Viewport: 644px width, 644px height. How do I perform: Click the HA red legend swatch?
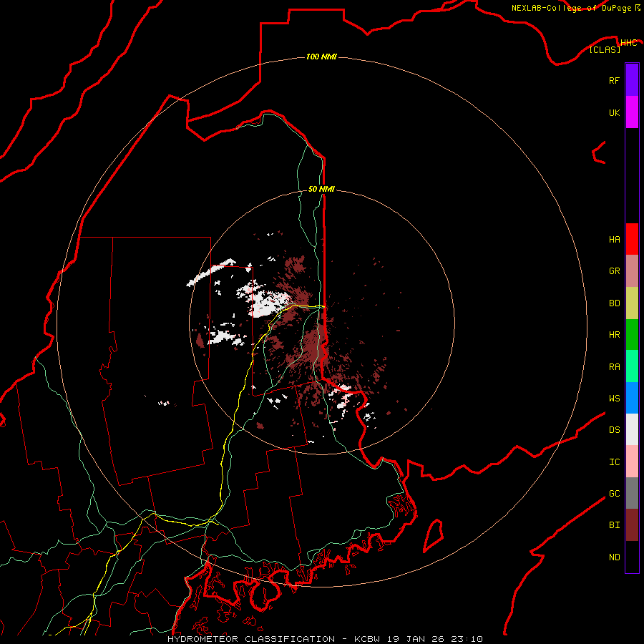[632, 239]
